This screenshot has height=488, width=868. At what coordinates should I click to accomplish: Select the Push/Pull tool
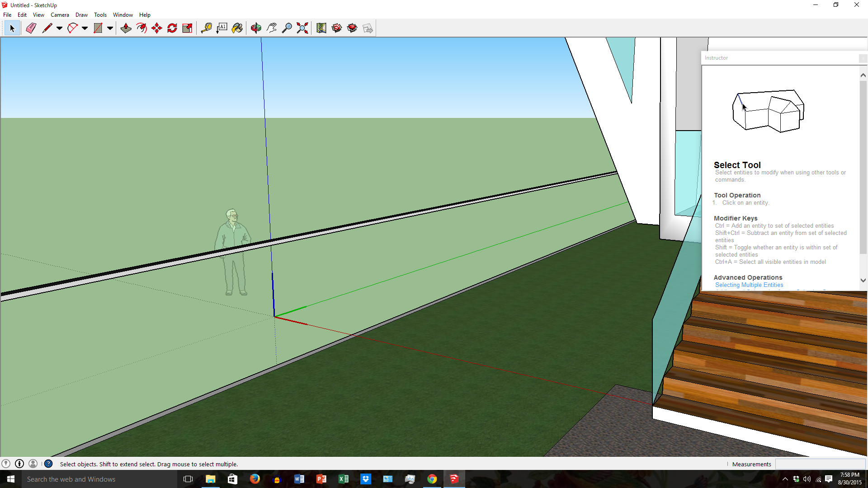click(x=126, y=28)
